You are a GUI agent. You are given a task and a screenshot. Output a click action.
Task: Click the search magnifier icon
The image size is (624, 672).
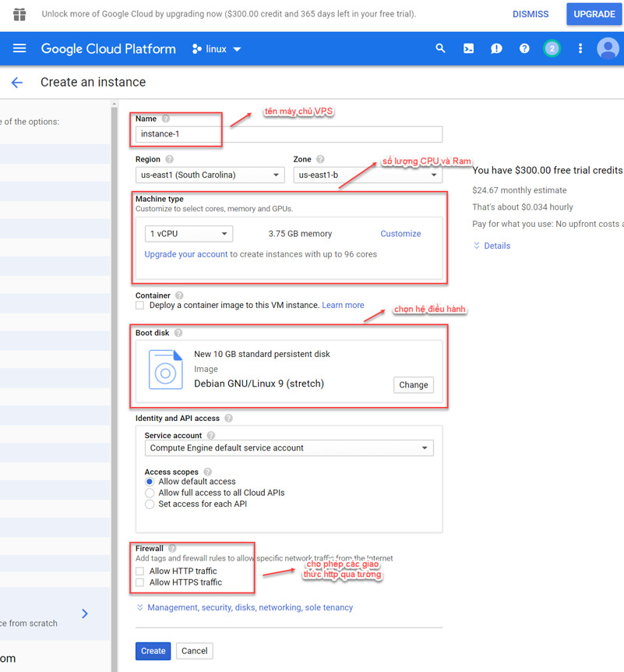[440, 48]
